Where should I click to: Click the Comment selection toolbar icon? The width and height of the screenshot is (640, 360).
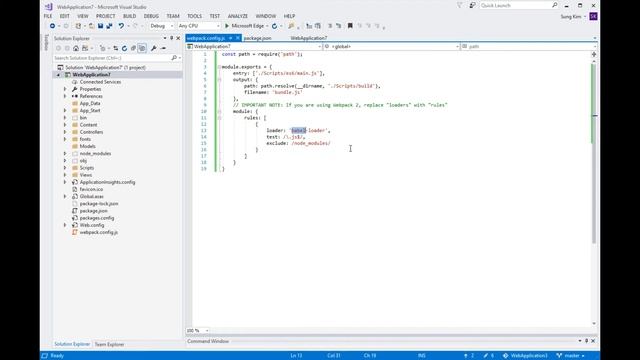click(330, 26)
